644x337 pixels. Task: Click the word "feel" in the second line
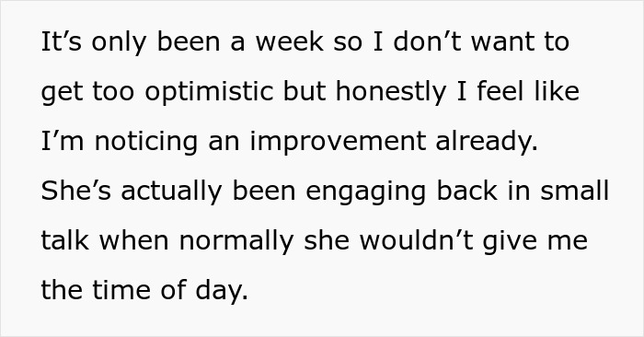point(500,91)
